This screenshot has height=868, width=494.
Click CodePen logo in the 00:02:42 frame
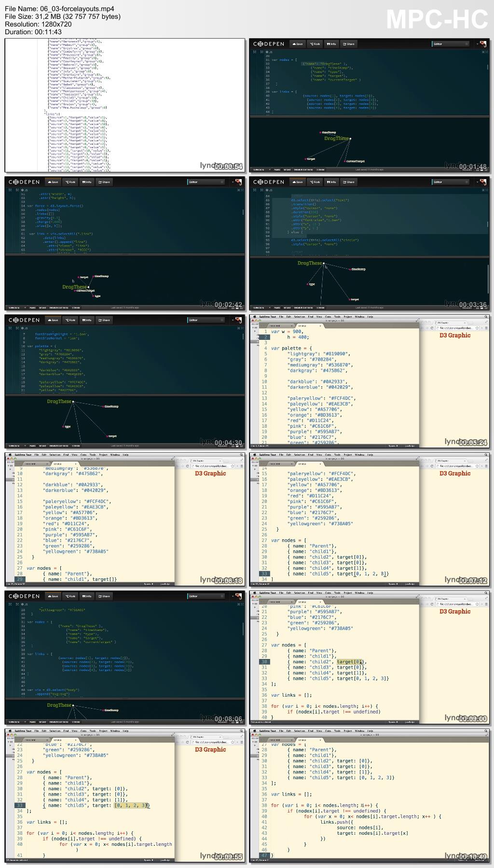25,182
